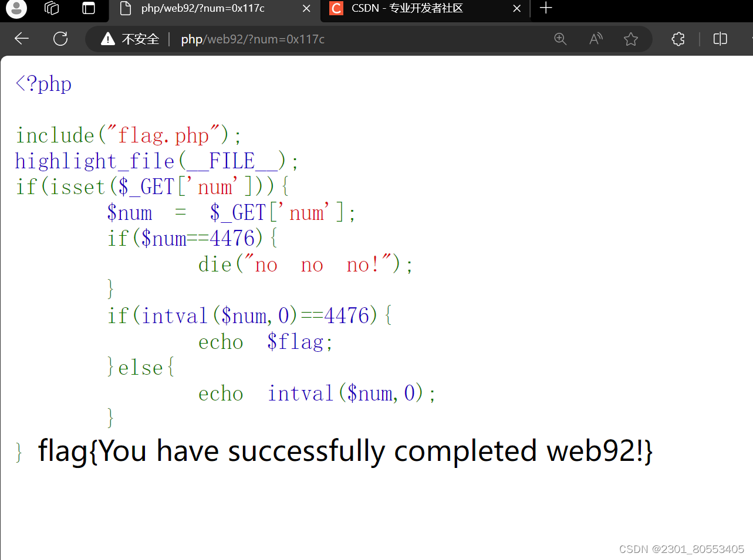Open the page zoom magnifier icon
Screen dimensions: 753x560
coord(560,39)
